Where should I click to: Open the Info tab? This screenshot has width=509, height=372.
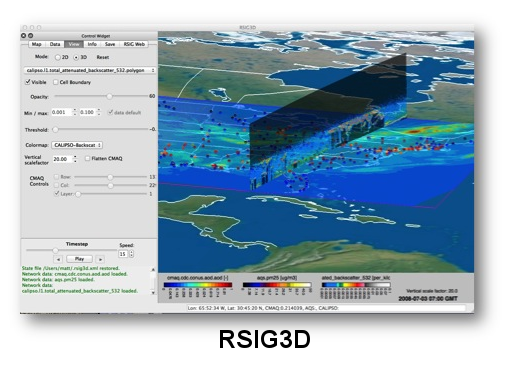pos(92,44)
